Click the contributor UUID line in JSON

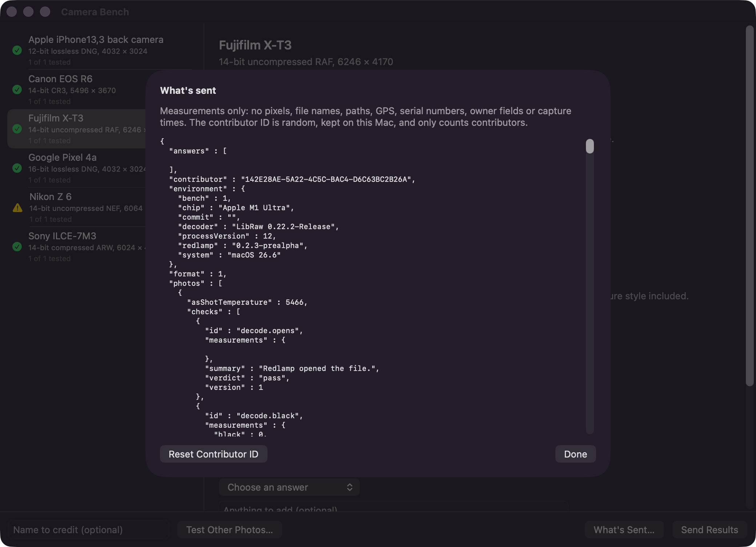click(292, 179)
